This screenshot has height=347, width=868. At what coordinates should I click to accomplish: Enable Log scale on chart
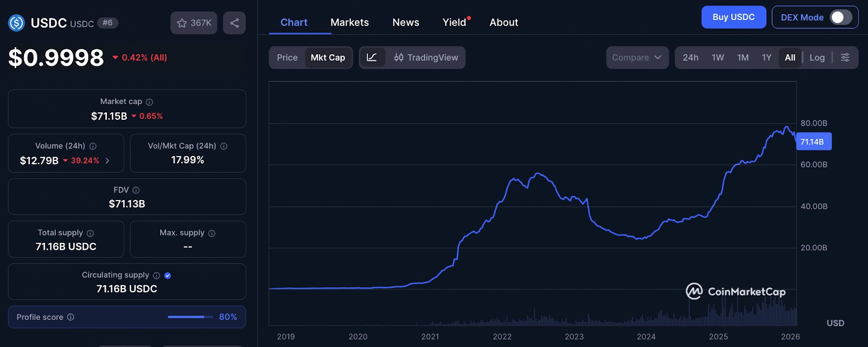point(817,57)
